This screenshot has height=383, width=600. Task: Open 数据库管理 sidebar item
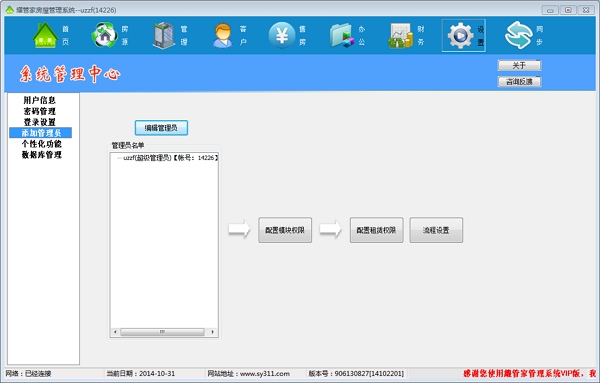pyautogui.click(x=41, y=155)
